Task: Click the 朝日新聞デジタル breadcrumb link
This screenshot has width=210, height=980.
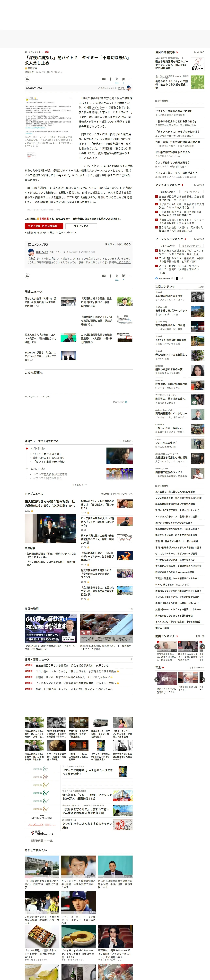Action: click(x=32, y=52)
